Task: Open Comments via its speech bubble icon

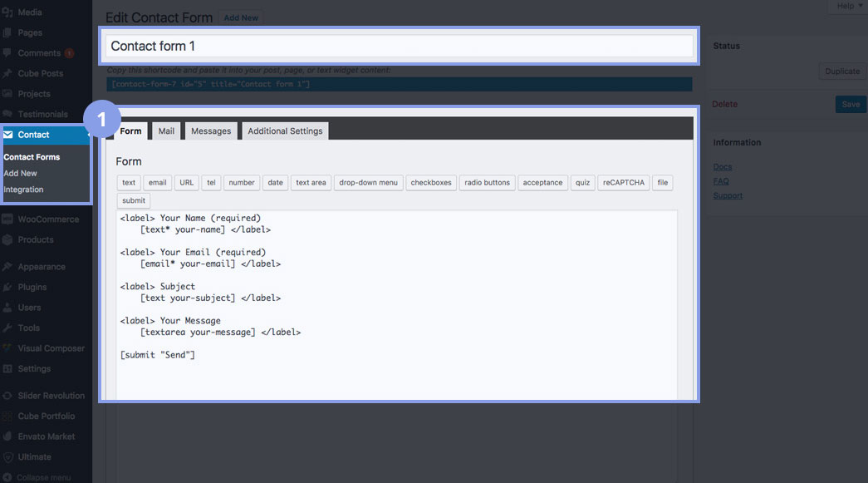Action: click(x=7, y=53)
